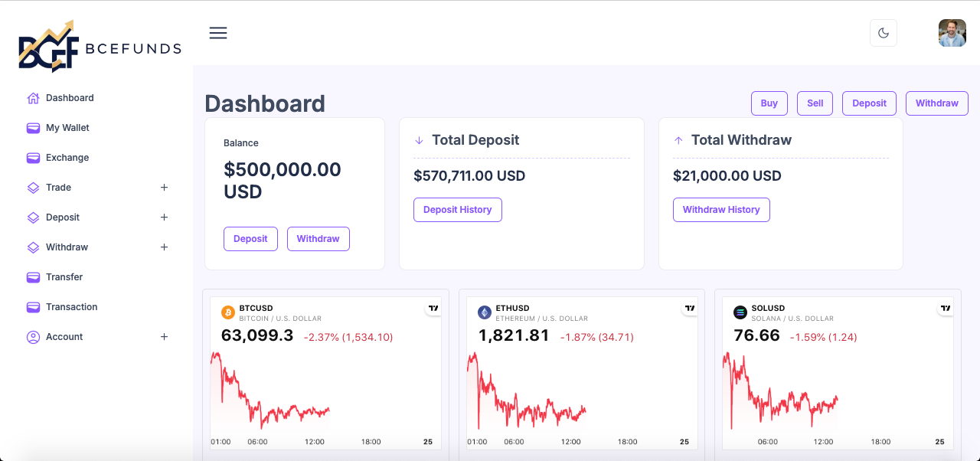Go to Transaction in sidebar
This screenshot has width=980, height=461.
(71, 307)
